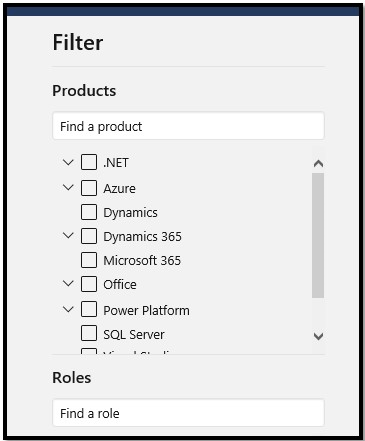The height and width of the screenshot is (441, 365).
Task: Click the .NET label text
Action: tap(116, 163)
